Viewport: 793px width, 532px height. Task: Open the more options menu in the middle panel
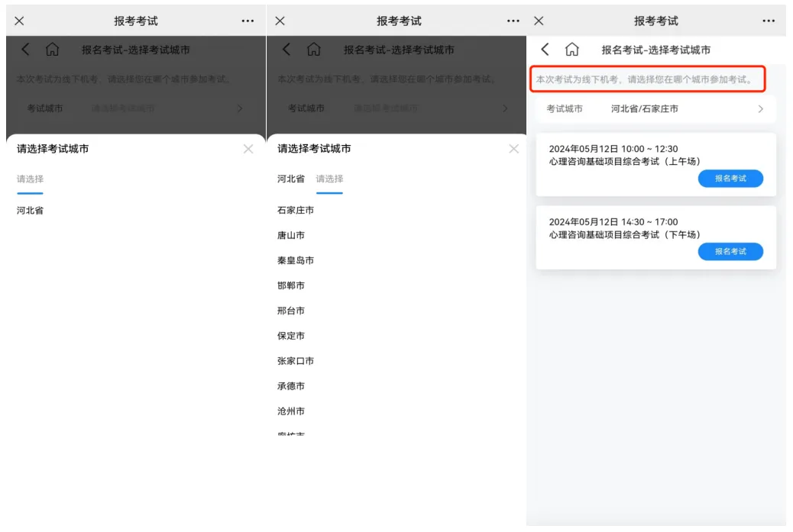tap(513, 21)
